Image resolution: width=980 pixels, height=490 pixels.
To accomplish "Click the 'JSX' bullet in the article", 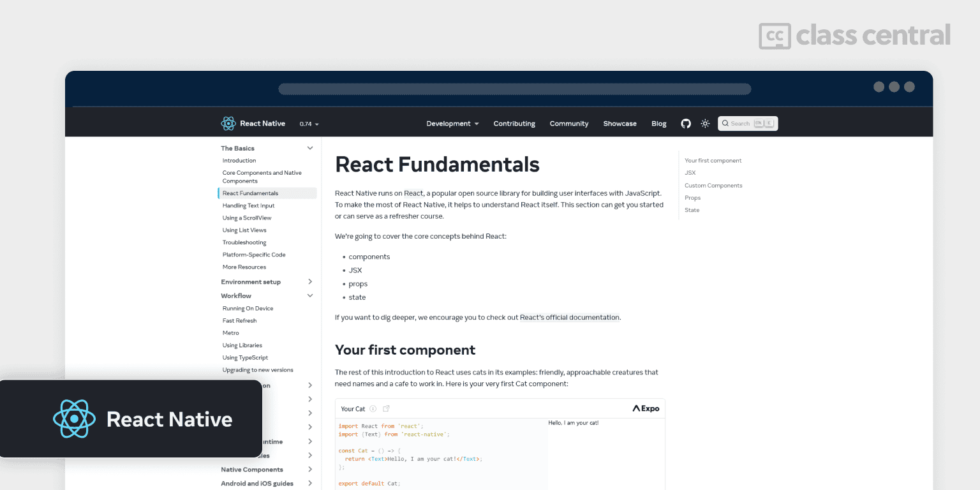I will (355, 271).
